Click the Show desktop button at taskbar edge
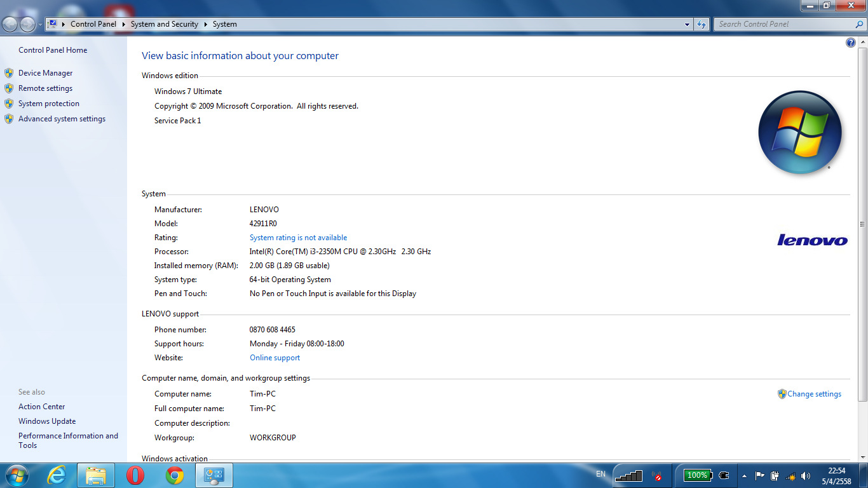 863,475
